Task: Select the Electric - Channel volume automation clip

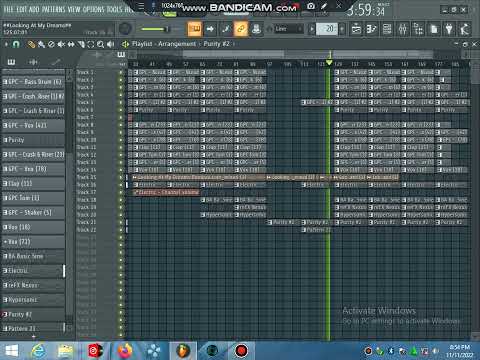Action: [x=166, y=192]
